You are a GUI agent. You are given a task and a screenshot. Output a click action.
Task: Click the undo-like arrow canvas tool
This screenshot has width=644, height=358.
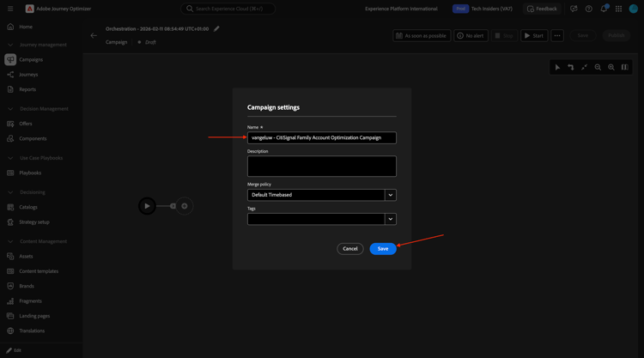(571, 67)
